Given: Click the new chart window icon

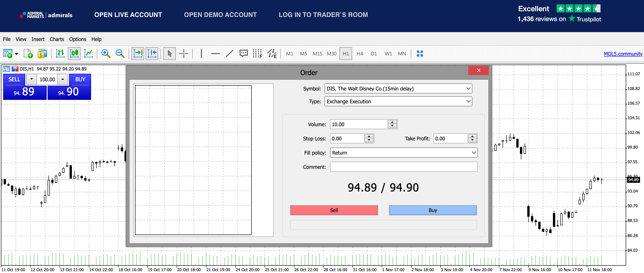Looking at the screenshot, I should click(x=8, y=54).
